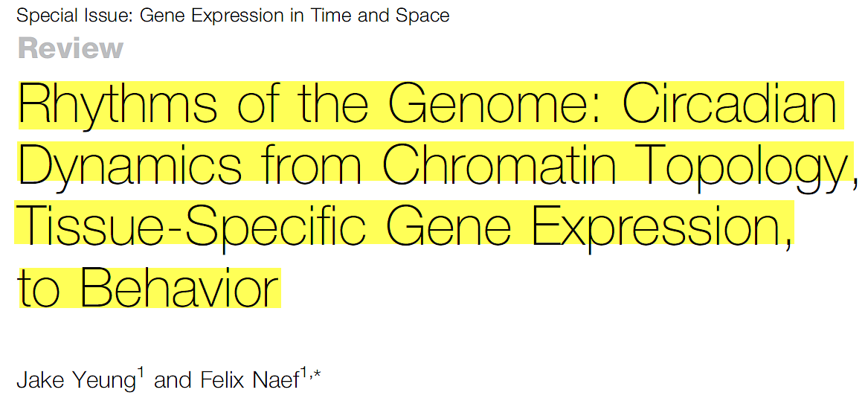Click author name "Jake Yeung"

(75, 381)
